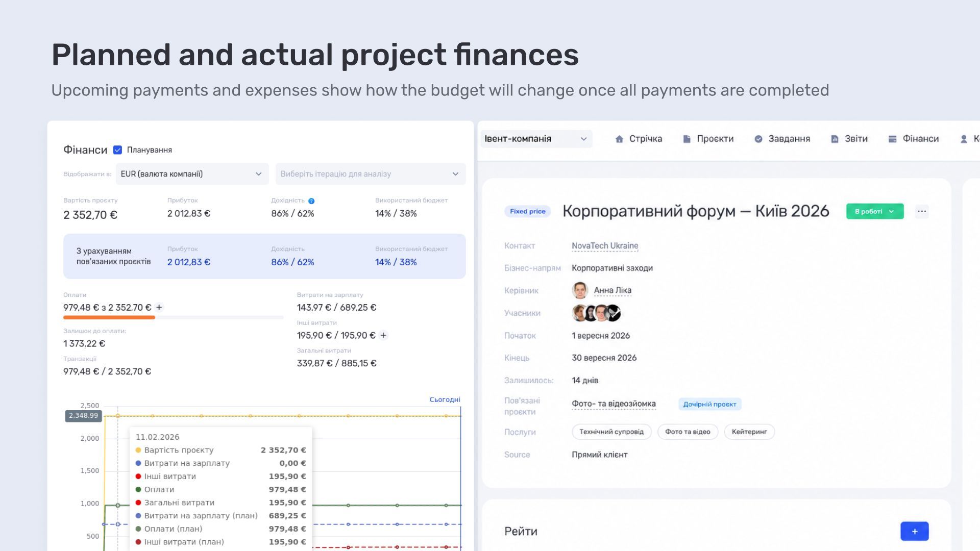Click the Фінанси card icon in navigation

click(x=892, y=139)
